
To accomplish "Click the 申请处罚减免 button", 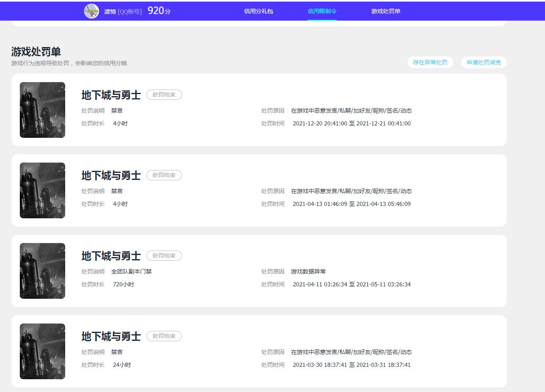I will coord(483,62).
